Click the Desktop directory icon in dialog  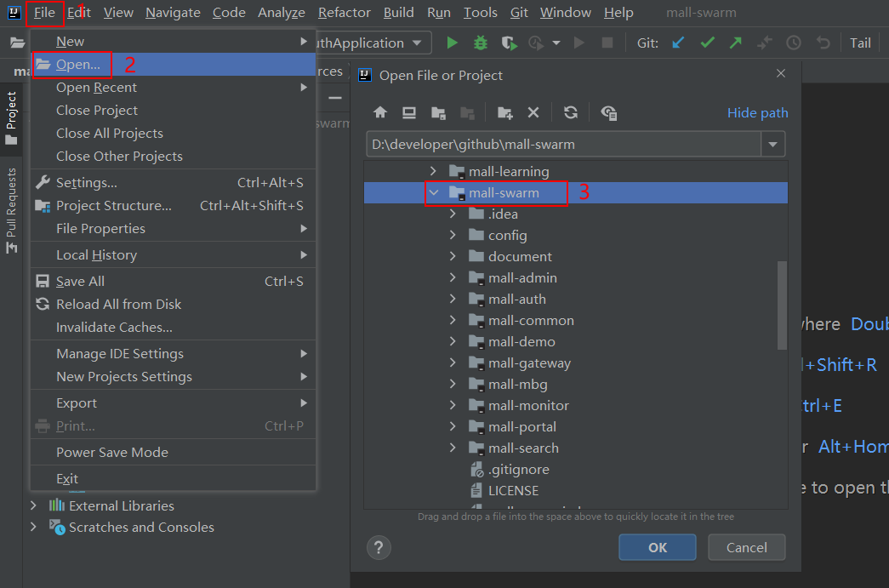409,112
